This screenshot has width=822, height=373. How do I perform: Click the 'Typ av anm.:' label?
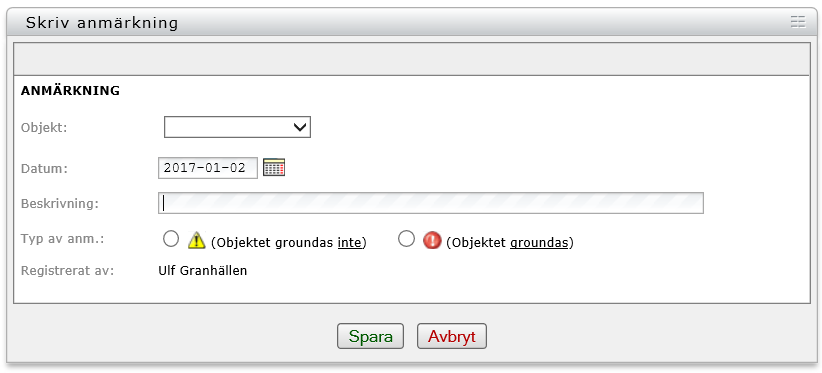(62, 239)
